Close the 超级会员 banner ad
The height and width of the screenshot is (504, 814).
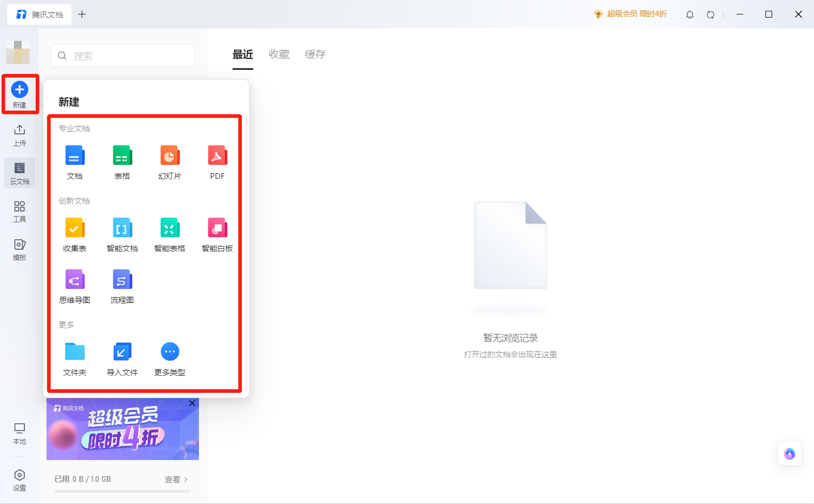pyautogui.click(x=192, y=403)
